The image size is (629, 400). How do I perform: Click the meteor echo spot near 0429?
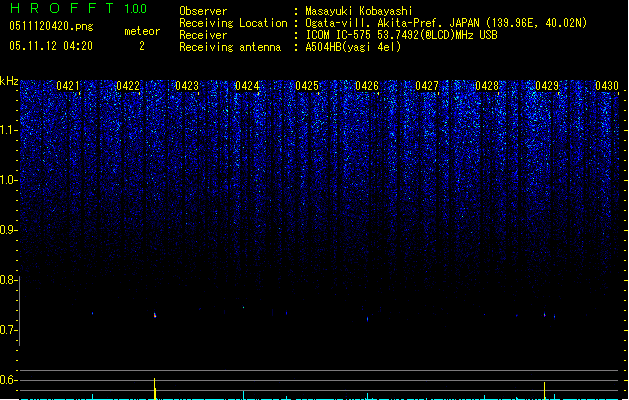(545, 315)
